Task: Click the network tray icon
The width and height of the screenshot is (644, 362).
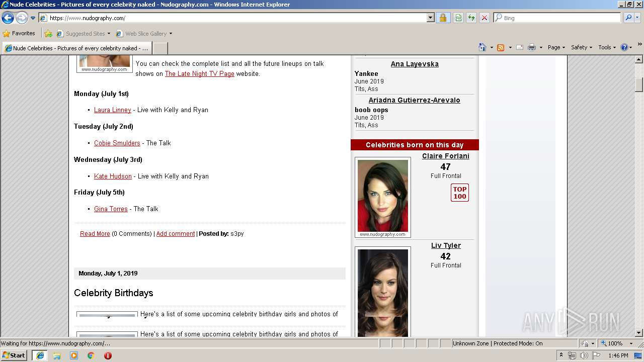Action: [x=572, y=355]
